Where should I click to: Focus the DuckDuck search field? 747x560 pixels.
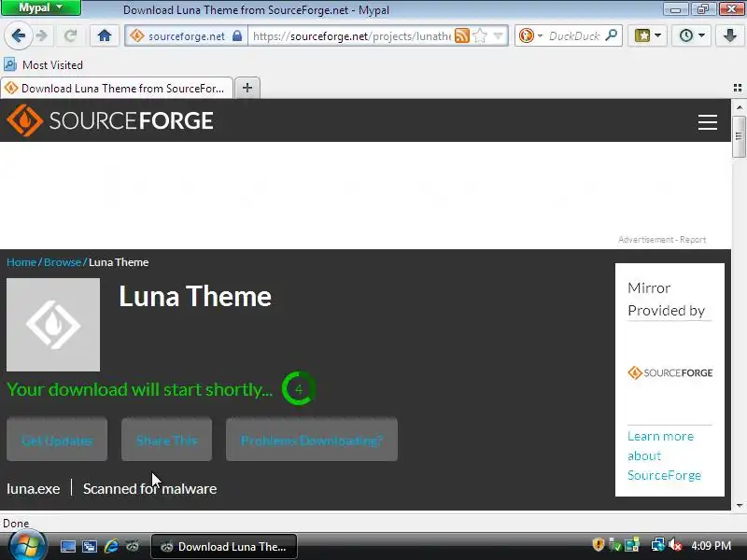click(574, 36)
